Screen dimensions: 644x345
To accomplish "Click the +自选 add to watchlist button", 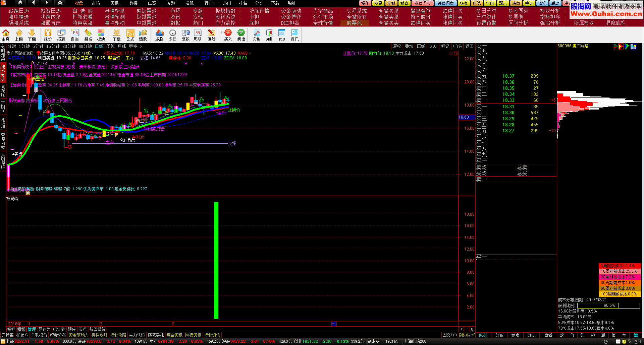I will (458, 47).
